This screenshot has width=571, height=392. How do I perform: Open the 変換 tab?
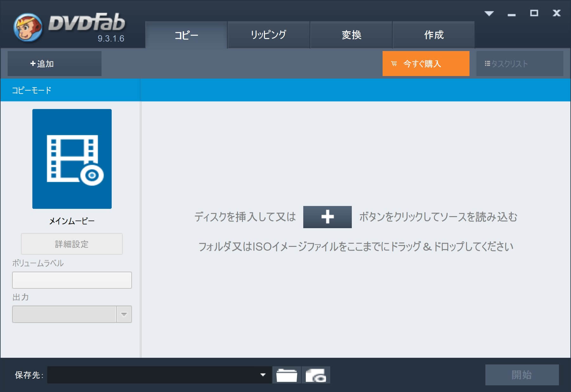click(351, 35)
